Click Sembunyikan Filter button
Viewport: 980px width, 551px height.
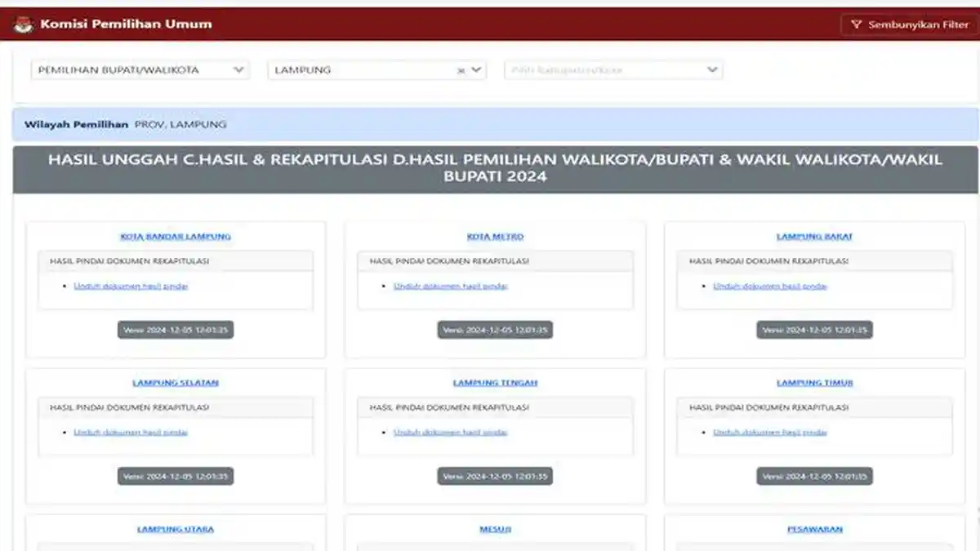(909, 24)
